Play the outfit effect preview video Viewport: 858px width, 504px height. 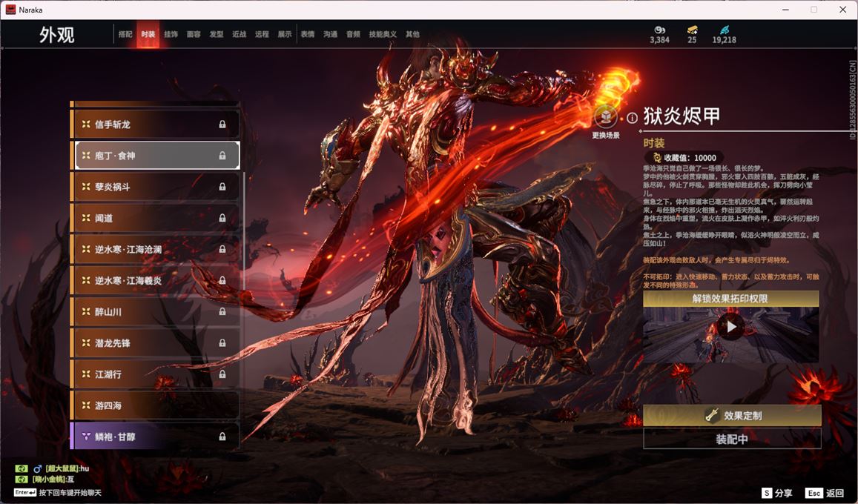coord(731,327)
